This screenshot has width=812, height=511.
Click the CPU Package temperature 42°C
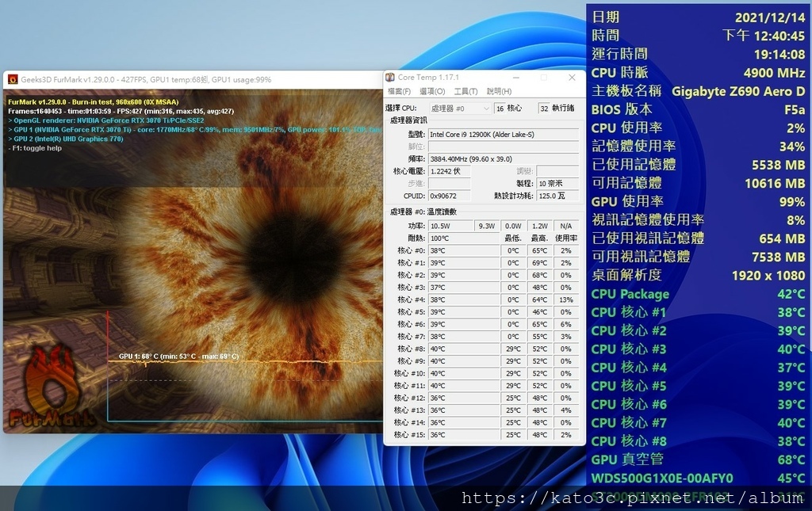tap(791, 294)
